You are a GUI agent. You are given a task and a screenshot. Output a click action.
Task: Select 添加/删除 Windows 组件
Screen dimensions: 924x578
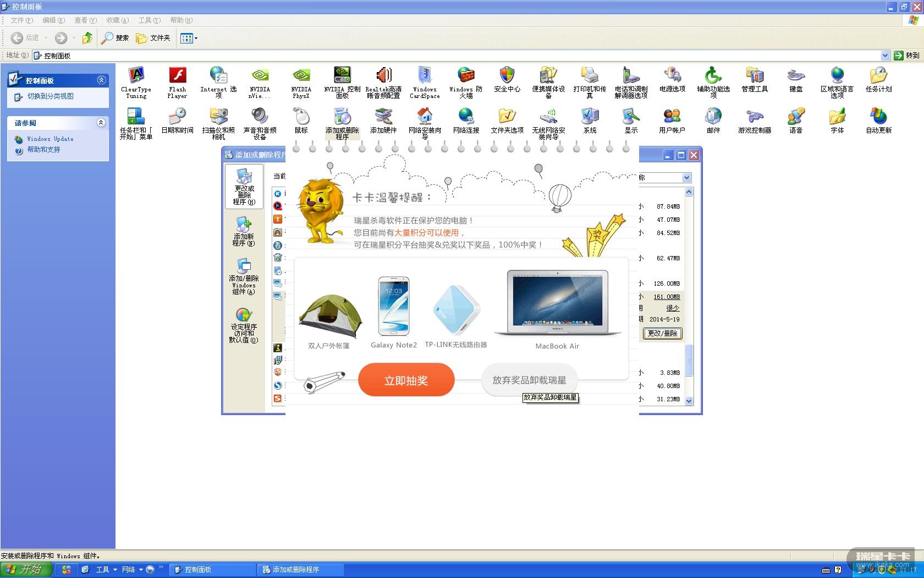244,277
